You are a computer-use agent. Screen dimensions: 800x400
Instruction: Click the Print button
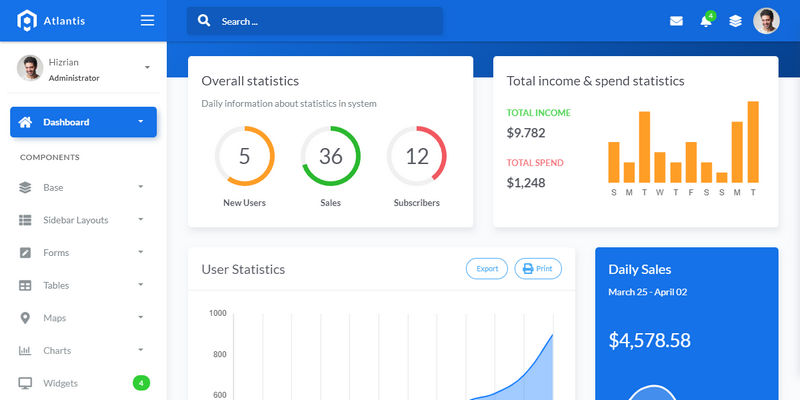538,269
